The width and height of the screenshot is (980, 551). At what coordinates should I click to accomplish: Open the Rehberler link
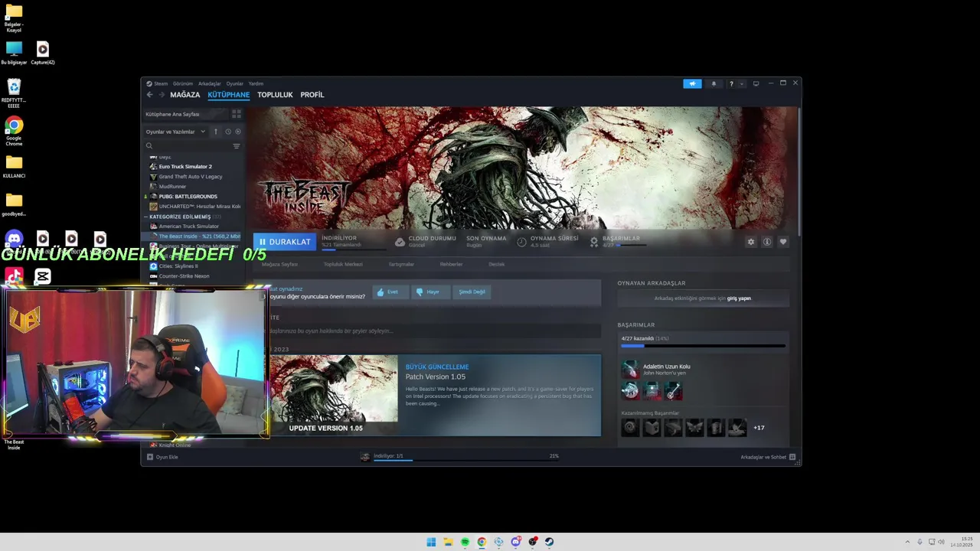[451, 264]
